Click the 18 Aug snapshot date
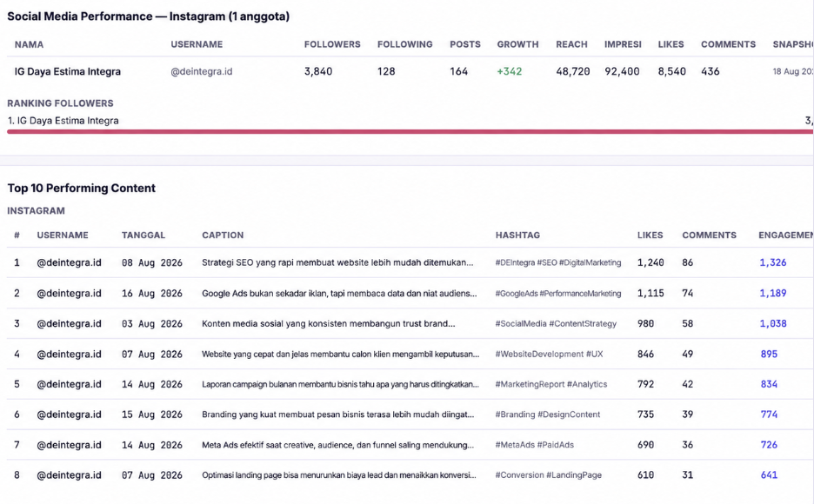The height and width of the screenshot is (504, 814). [x=793, y=71]
